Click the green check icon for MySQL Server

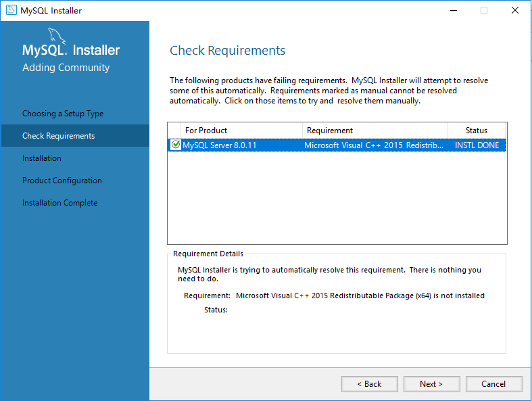175,145
